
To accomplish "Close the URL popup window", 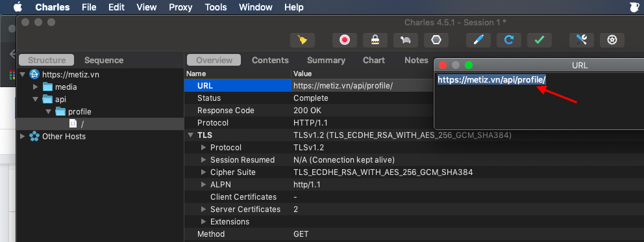I will click(443, 65).
